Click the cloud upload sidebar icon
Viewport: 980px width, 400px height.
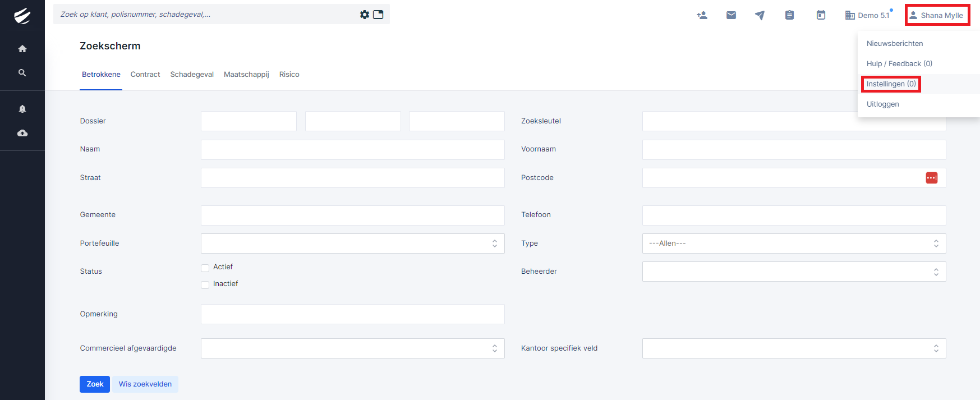[22, 133]
